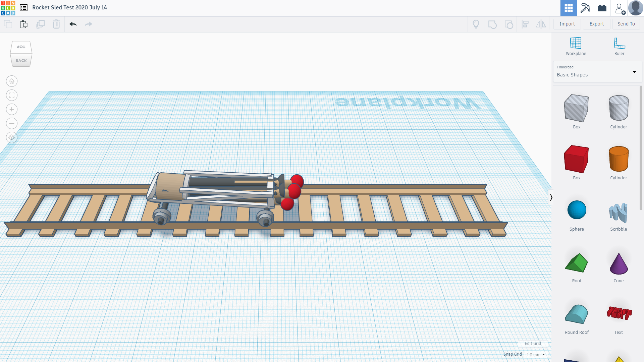The width and height of the screenshot is (644, 362).
Task: Click the Zoom in plus button
Action: (x=12, y=109)
